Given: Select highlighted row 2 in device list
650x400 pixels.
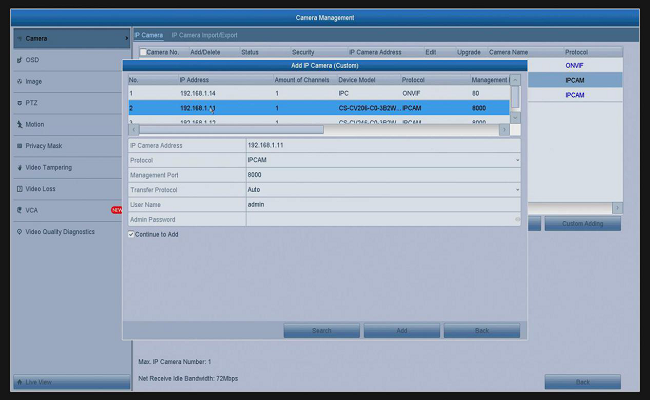Looking at the screenshot, I should click(x=319, y=108).
